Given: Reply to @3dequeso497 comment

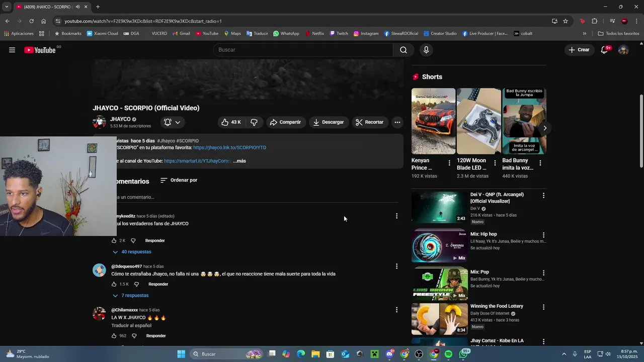Looking at the screenshot, I should point(158,284).
